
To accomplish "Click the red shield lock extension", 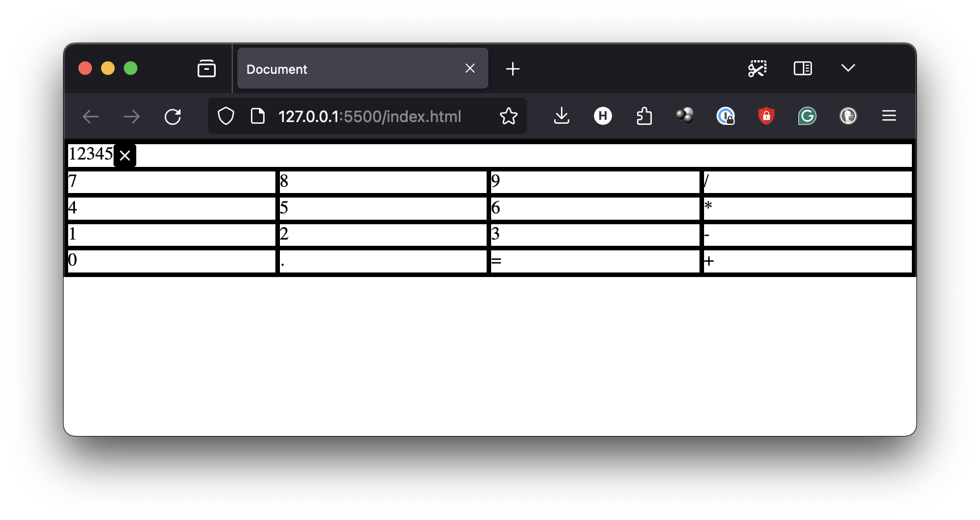I will click(766, 116).
